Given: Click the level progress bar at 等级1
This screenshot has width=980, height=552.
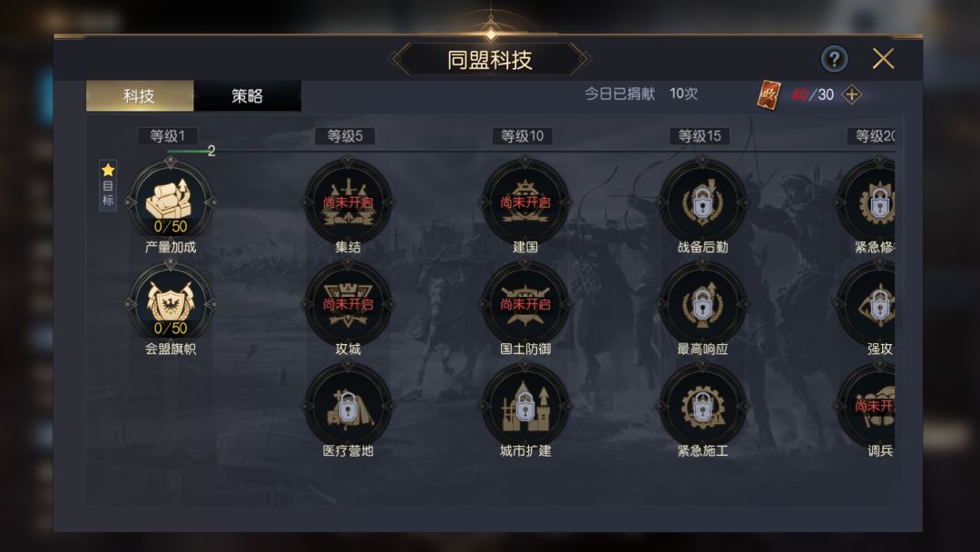Looking at the screenshot, I should click(191, 152).
